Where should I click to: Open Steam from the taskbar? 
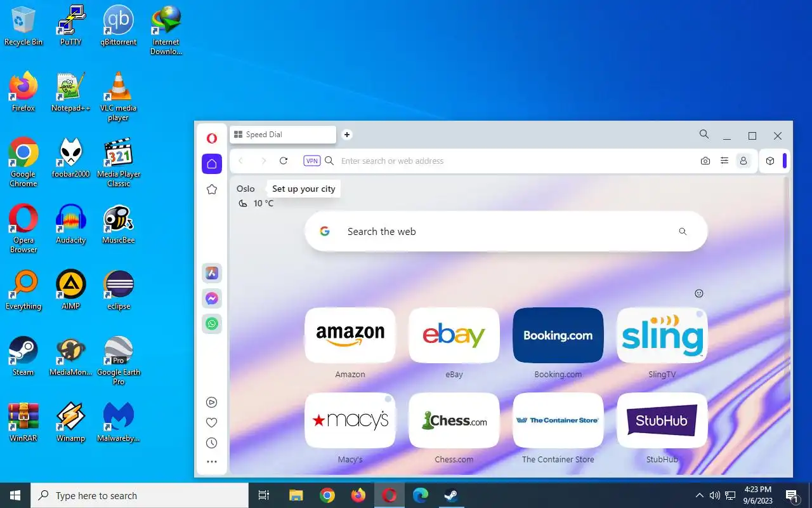point(451,495)
